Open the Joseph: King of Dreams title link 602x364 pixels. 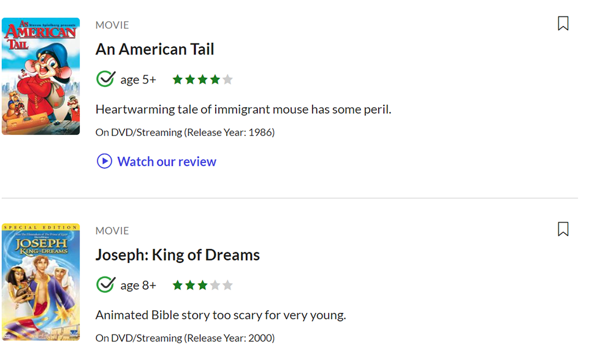[177, 255]
